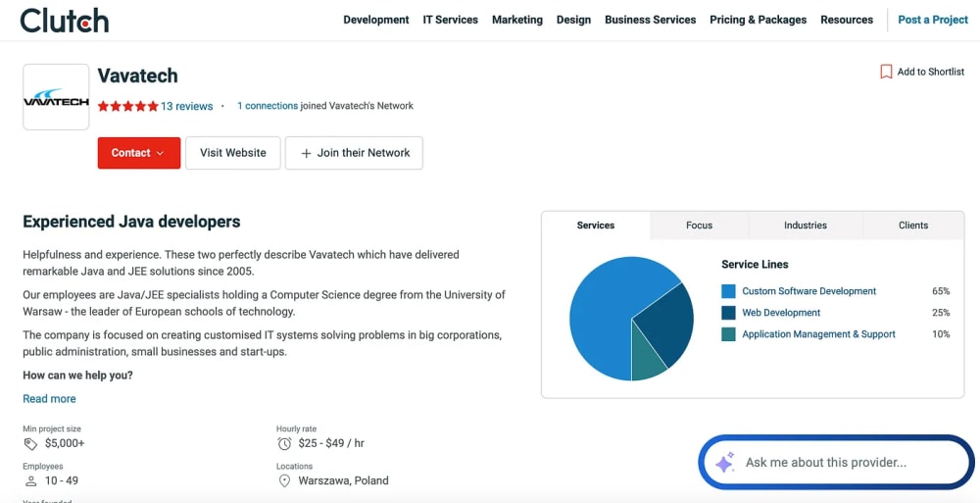Click the How can we help you? text
Image resolution: width=980 pixels, height=503 pixels.
(77, 376)
